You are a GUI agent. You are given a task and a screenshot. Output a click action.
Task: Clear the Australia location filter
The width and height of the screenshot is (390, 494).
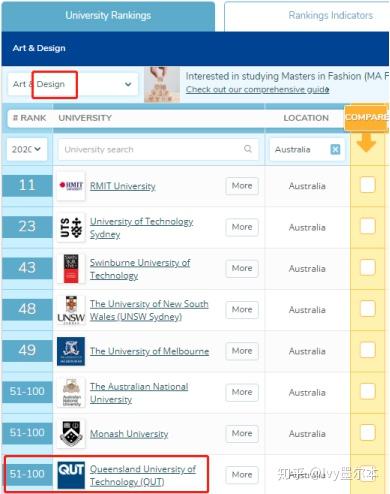[x=335, y=149]
